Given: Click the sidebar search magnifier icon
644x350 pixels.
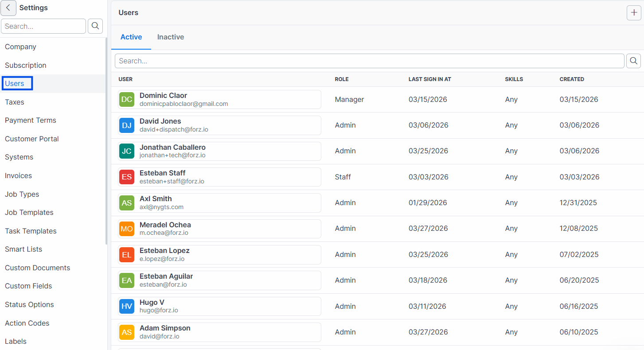Looking at the screenshot, I should (95, 26).
